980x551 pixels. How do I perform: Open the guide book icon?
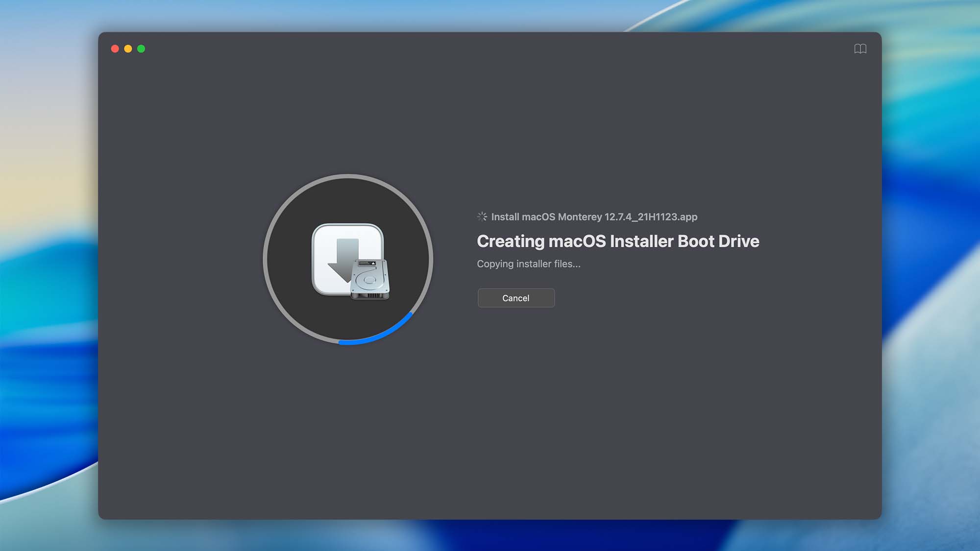860,48
